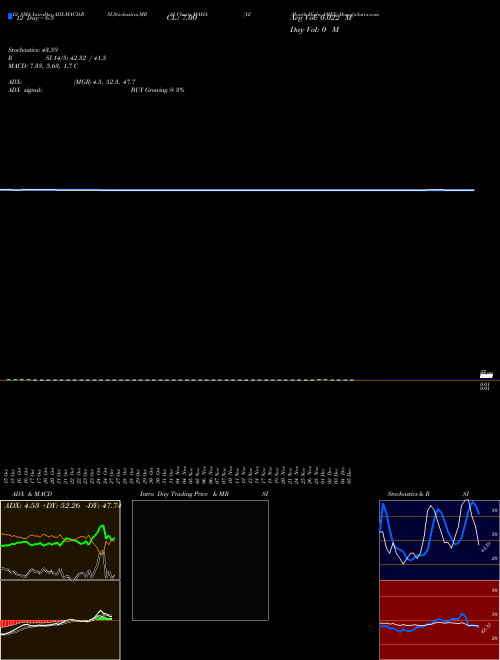Open the empty Intra Day Trading Price chart
The height and width of the screenshot is (660, 500).
pyautogui.click(x=200, y=560)
